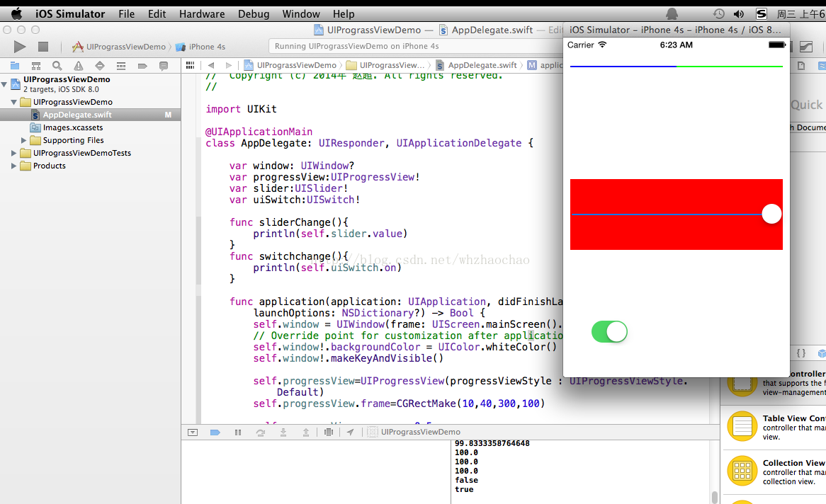Expand the Supporting Files folder
The width and height of the screenshot is (826, 504).
[23, 140]
